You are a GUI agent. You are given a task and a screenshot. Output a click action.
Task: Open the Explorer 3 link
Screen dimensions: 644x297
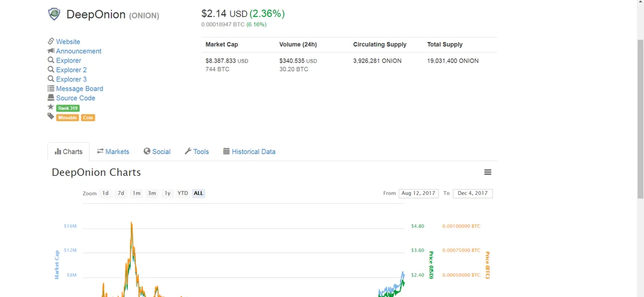coord(71,79)
